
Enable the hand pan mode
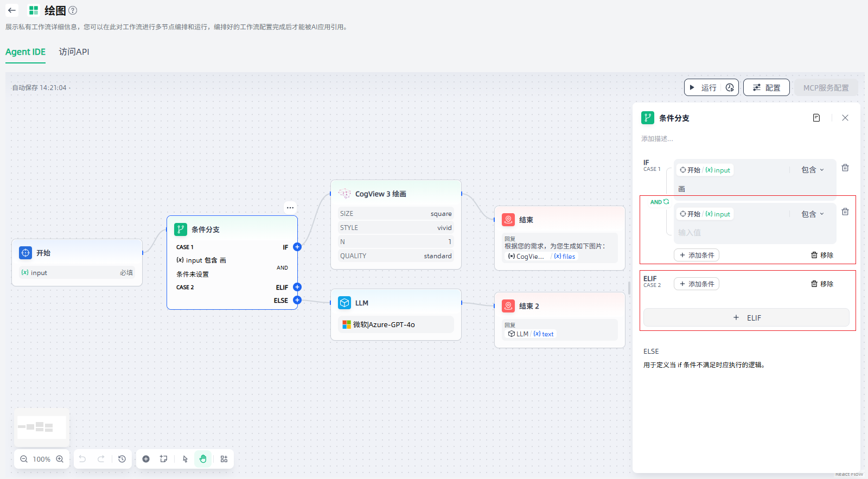[x=203, y=459]
